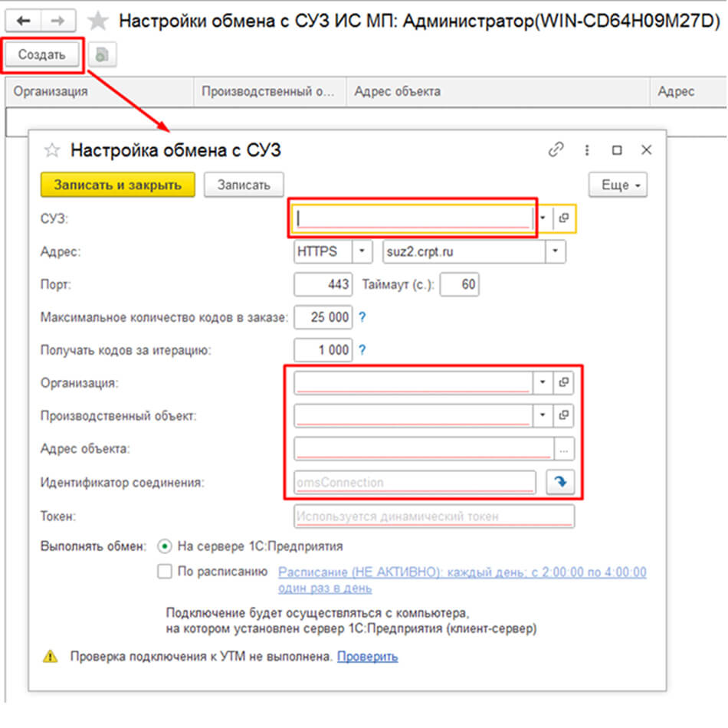Enable the 'По расписанию' checkbox

163,572
